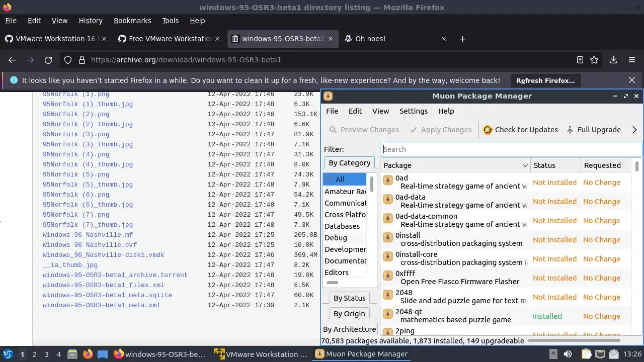Expand the Muon toolbar overflow chevron

[634, 130]
